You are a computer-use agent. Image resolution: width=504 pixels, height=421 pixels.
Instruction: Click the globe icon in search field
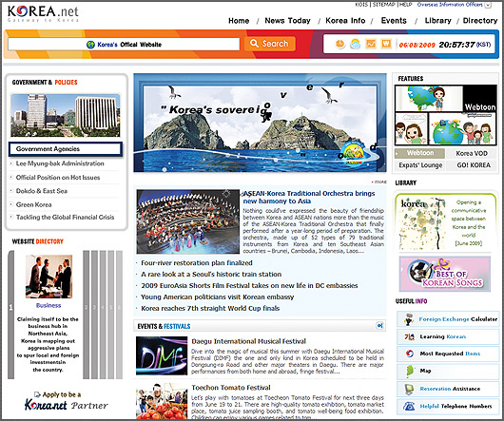click(x=90, y=45)
